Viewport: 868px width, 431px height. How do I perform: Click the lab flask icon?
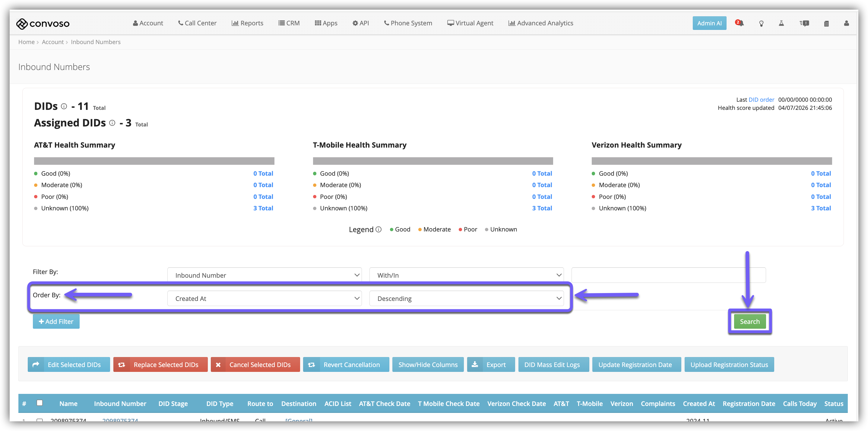[781, 23]
